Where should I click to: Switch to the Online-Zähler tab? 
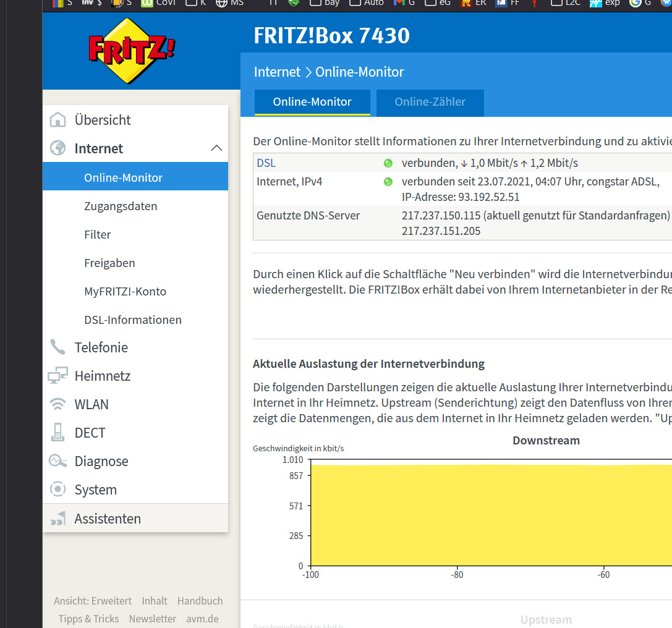[x=430, y=102]
